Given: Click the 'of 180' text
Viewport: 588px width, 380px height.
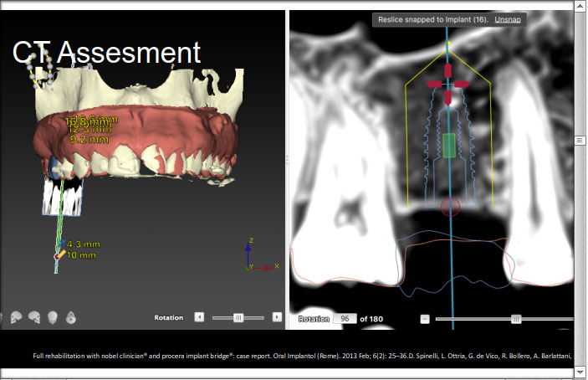Looking at the screenshot, I should [x=371, y=319].
